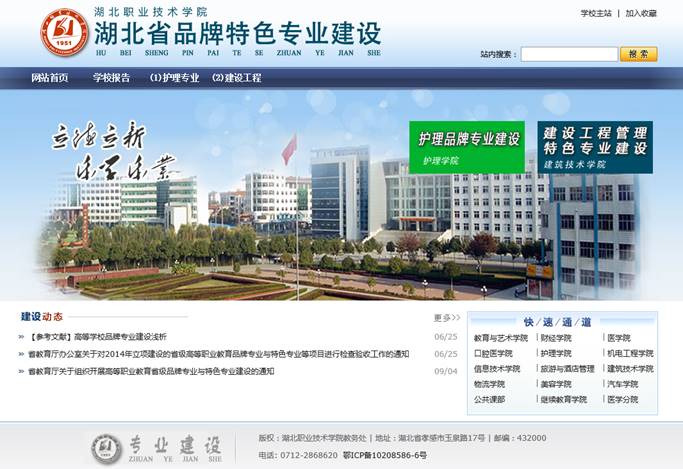Image resolution: width=683 pixels, height=469 pixels.
Task: Click the 加入收藏 link at top
Action: 641,14
